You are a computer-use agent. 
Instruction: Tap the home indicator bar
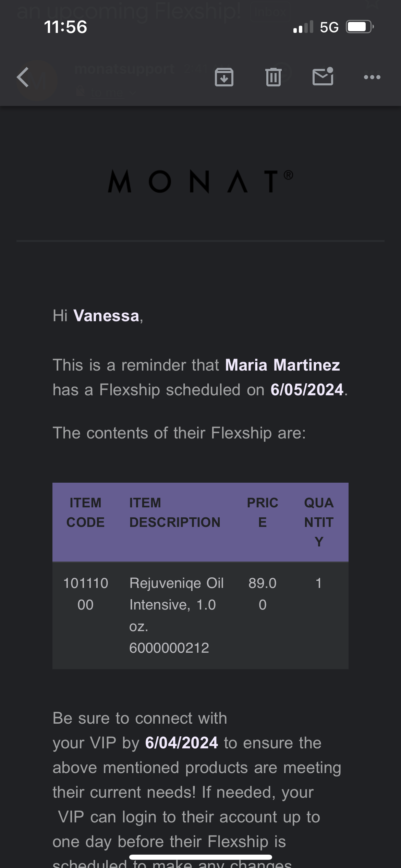click(x=200, y=857)
